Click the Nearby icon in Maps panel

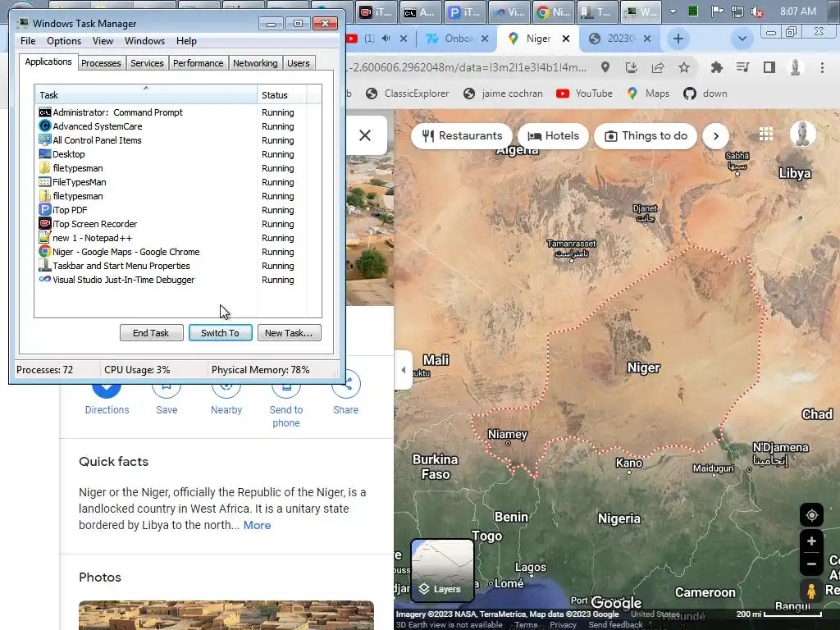coord(226,387)
